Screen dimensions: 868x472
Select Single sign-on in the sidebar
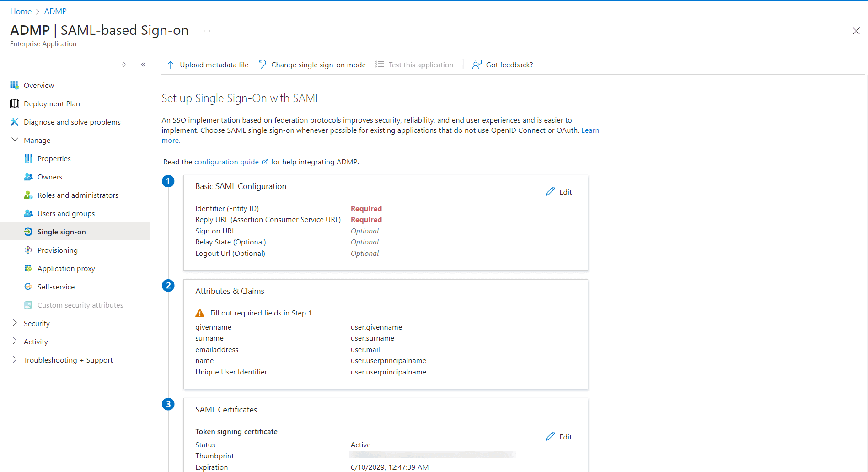tap(61, 232)
